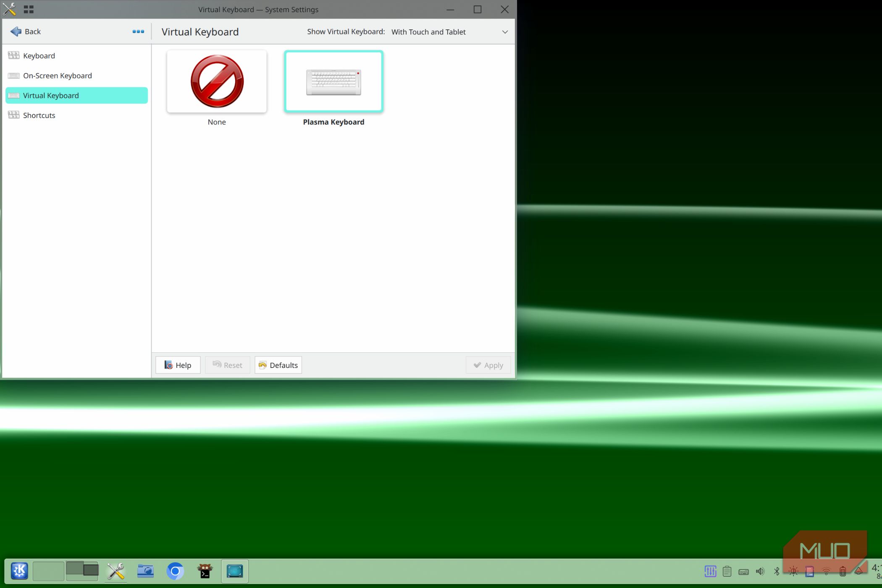Launch the Chromium browser from taskbar
This screenshot has height=588, width=882.
175,571
